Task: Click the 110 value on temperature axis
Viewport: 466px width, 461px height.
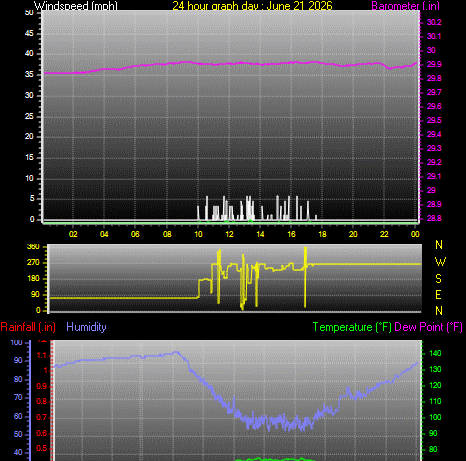Action: point(435,401)
